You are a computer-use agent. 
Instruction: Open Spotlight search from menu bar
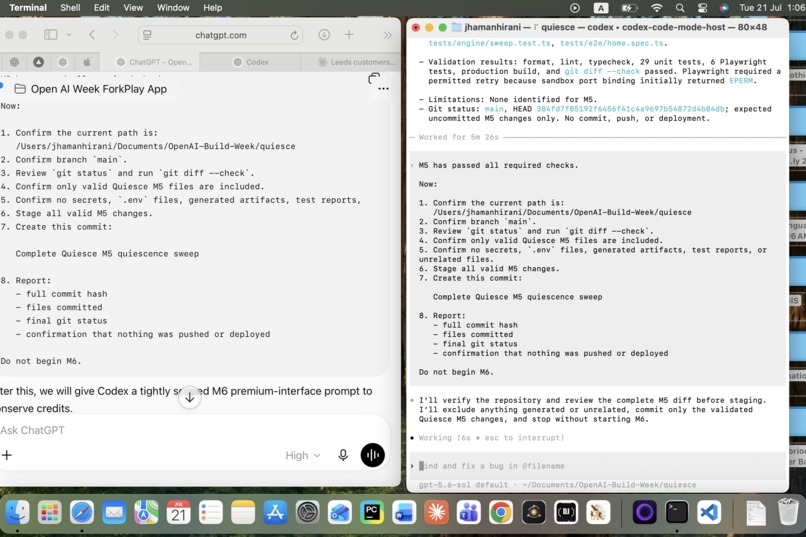[x=680, y=8]
